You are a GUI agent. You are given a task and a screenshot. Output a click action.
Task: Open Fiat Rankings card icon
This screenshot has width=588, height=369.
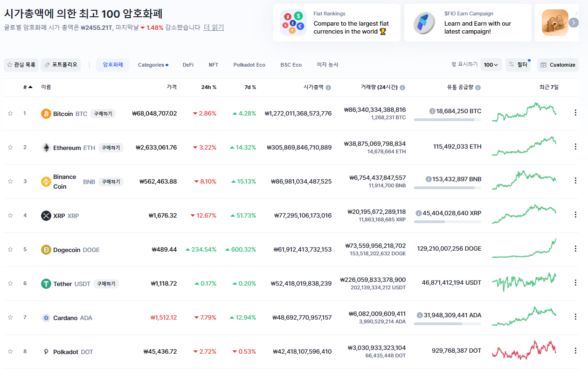tap(293, 22)
